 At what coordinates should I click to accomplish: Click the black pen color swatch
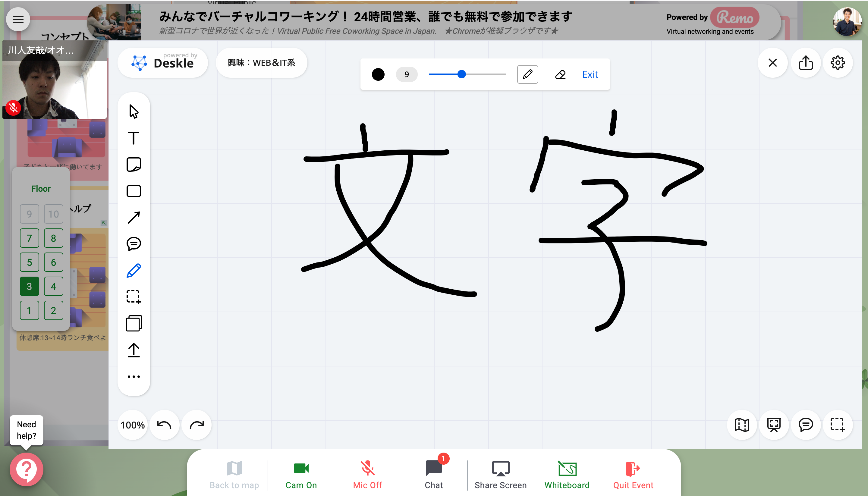378,74
